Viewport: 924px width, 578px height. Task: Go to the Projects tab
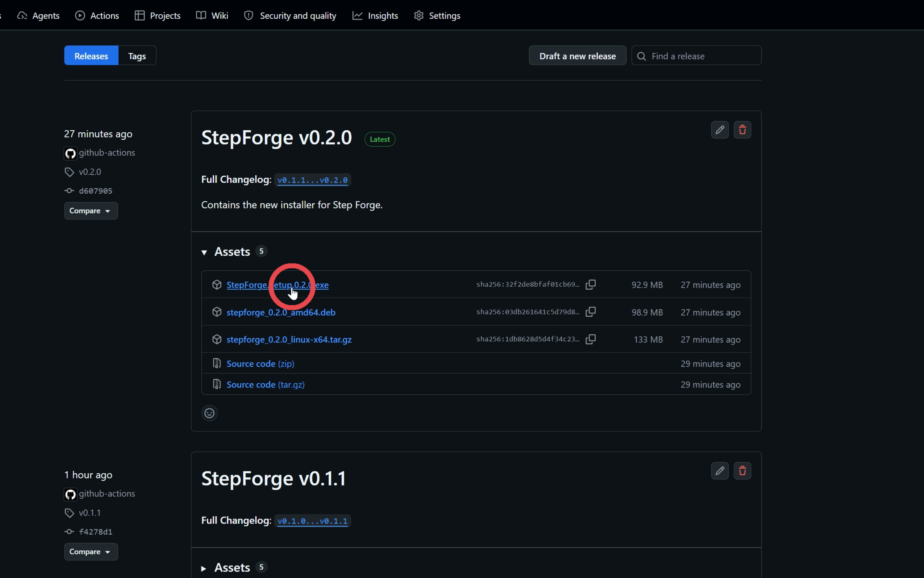pyautogui.click(x=157, y=16)
